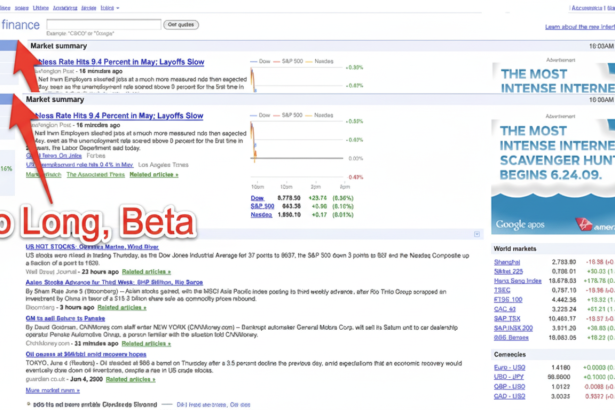Viewport: 615px width, 410px height.
Task: Open Related articles next to The Associated Press
Action: [x=154, y=175]
